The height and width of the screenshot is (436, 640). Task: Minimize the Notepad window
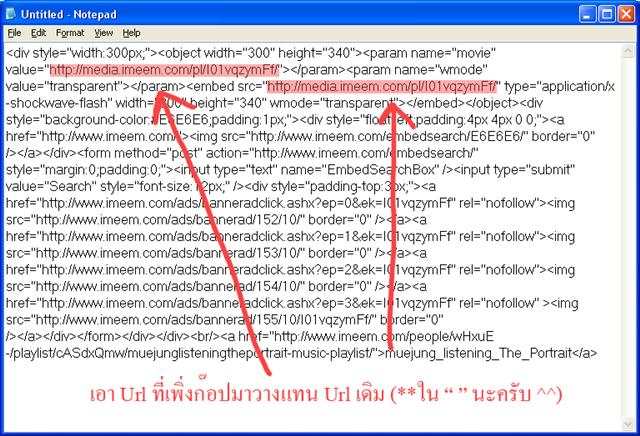click(x=587, y=14)
